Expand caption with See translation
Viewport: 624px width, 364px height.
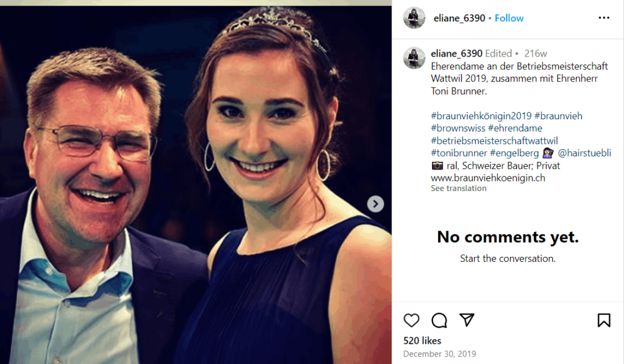(458, 189)
